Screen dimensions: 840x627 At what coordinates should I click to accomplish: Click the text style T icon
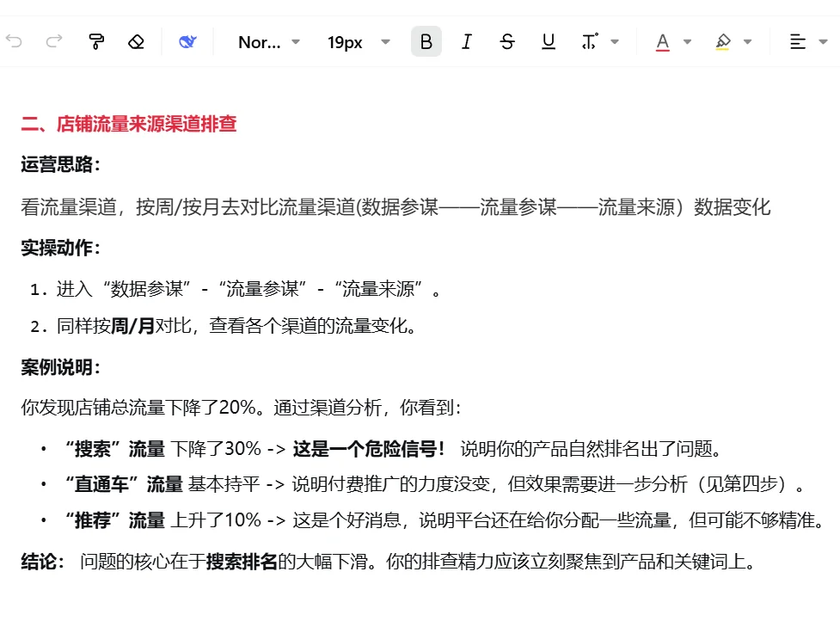590,41
